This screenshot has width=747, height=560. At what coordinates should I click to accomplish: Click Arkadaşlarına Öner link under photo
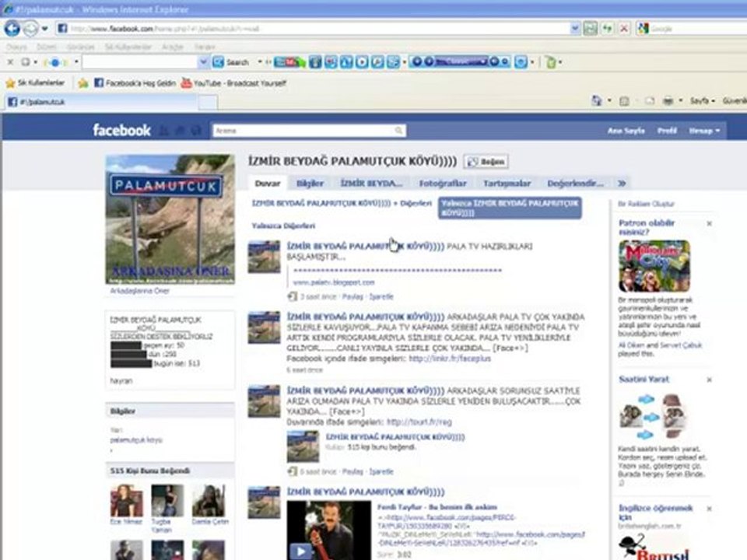tap(139, 290)
